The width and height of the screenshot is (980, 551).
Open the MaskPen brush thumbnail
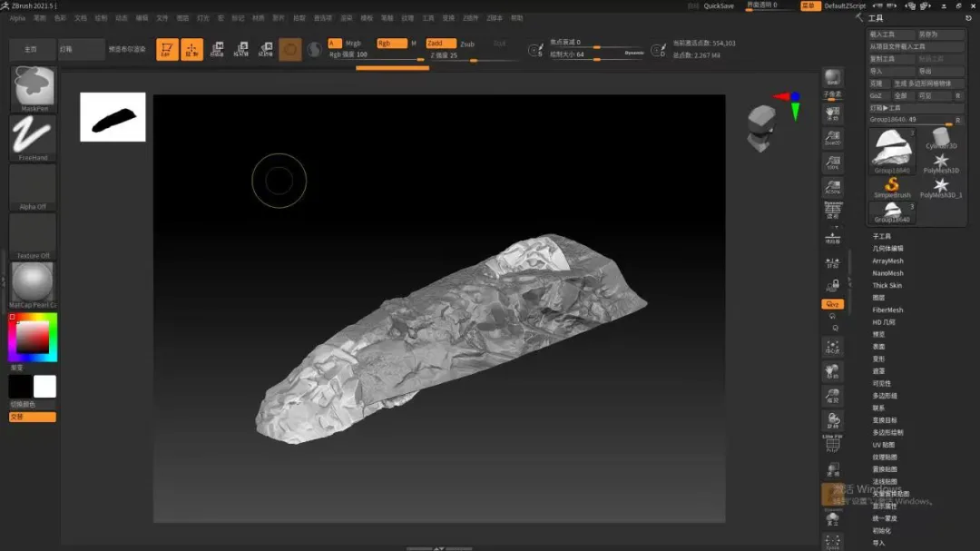tap(33, 88)
